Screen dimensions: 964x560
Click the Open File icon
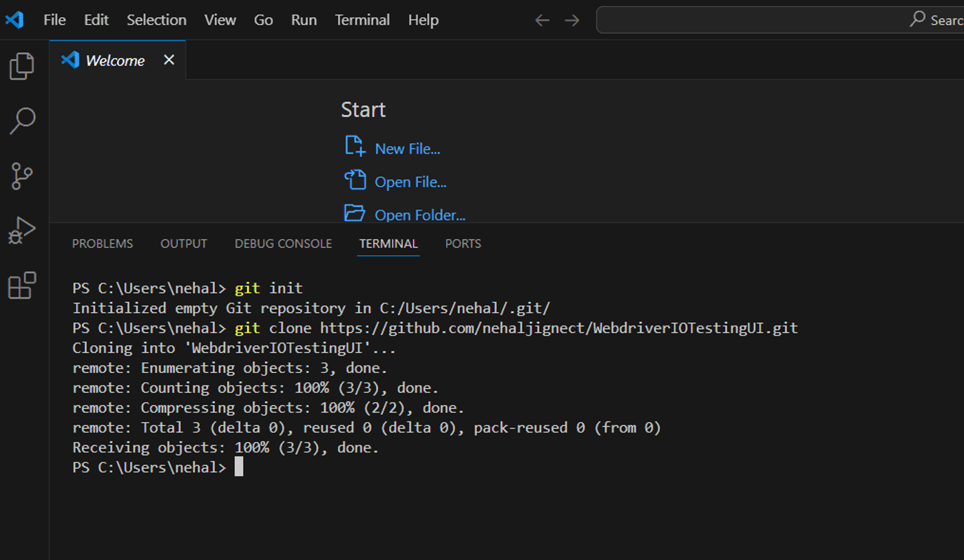pos(355,180)
